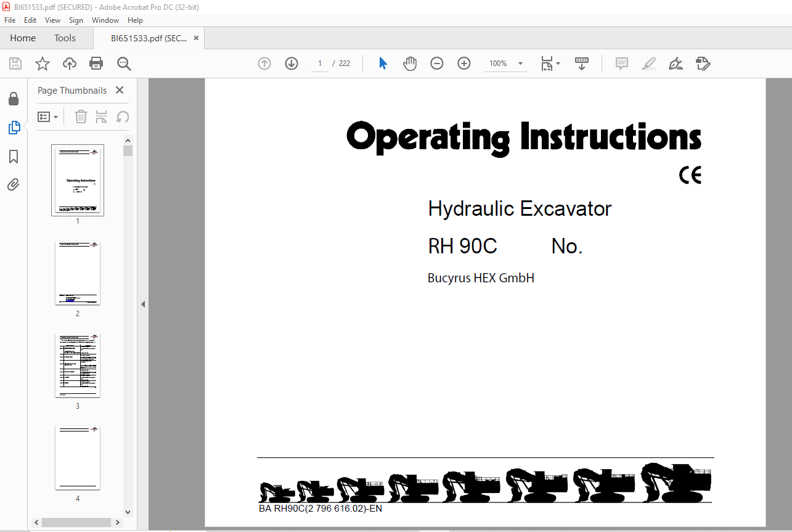Open the Bookmarks panel icon

coord(14,157)
